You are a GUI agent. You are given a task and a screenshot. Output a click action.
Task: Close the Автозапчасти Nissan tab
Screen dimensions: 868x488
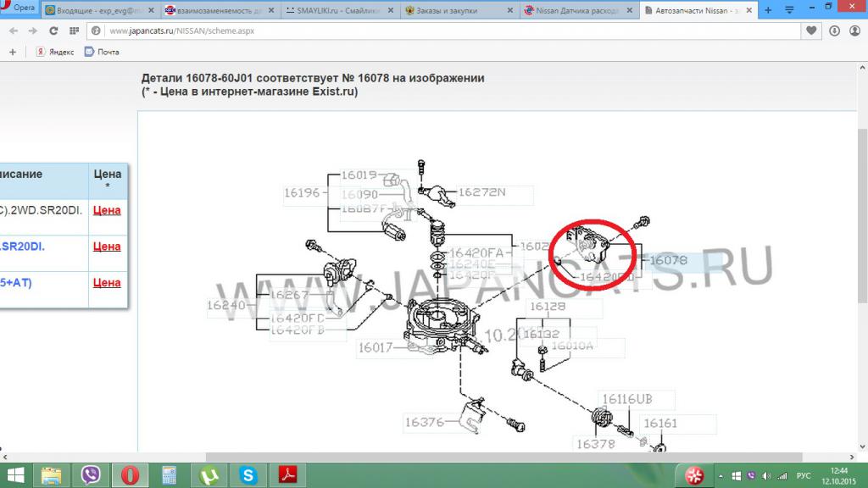(x=749, y=10)
